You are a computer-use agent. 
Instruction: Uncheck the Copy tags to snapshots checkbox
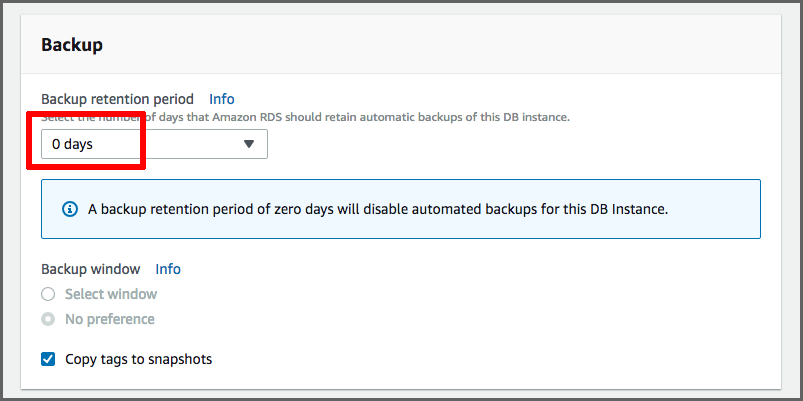(x=48, y=358)
